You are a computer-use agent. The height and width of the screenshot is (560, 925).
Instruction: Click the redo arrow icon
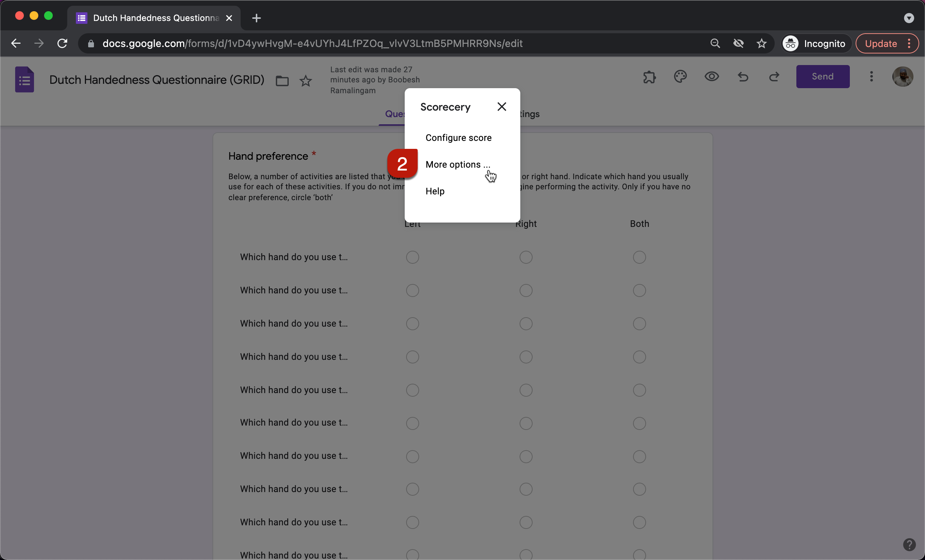pos(774,77)
